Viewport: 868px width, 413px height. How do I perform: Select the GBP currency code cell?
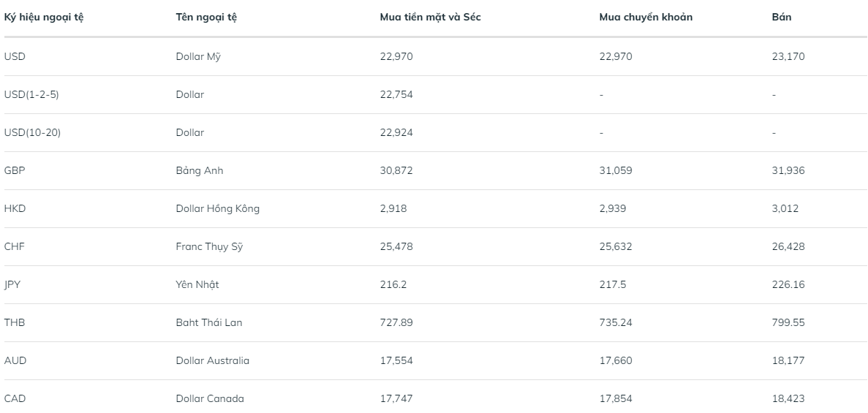pos(15,170)
